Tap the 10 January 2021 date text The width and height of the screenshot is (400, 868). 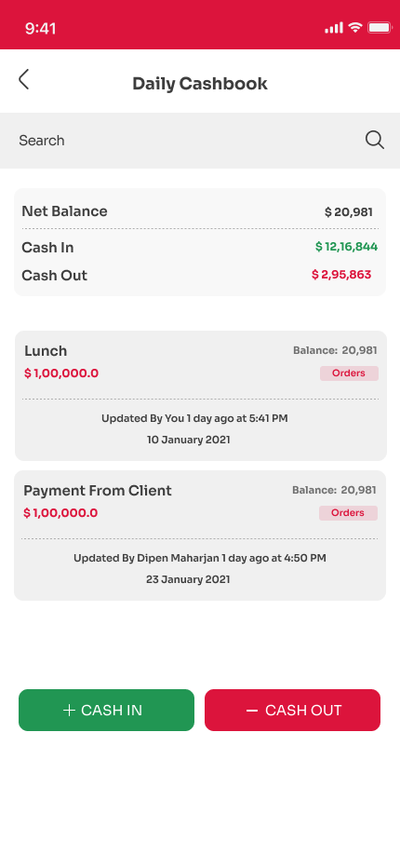click(x=189, y=441)
